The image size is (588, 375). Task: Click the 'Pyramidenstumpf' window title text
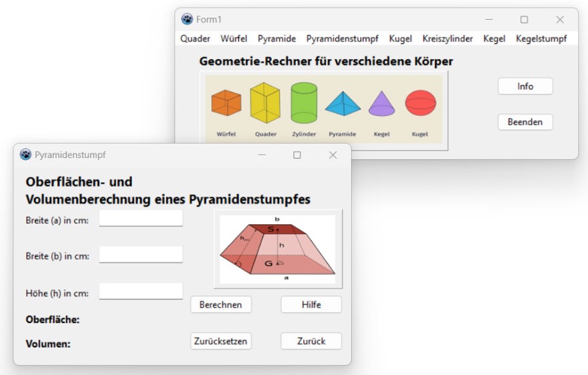coord(70,155)
